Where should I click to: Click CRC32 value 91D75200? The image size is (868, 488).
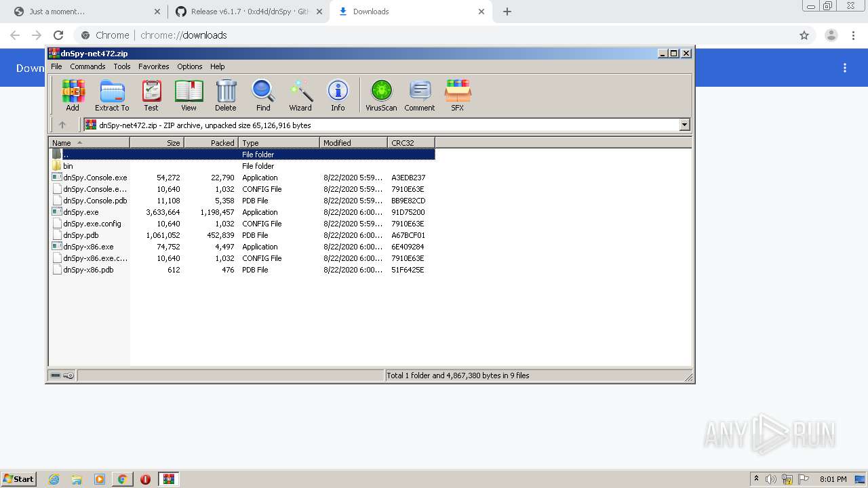coord(408,212)
